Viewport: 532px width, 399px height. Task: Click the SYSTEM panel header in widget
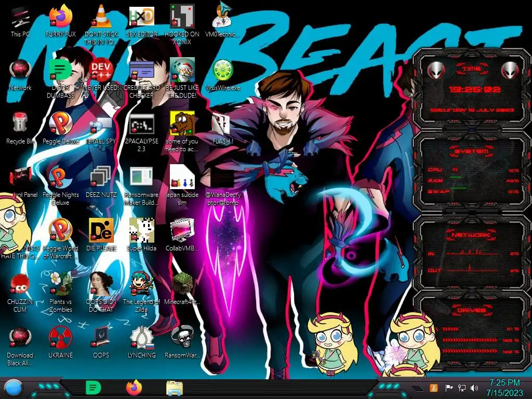[472, 151]
